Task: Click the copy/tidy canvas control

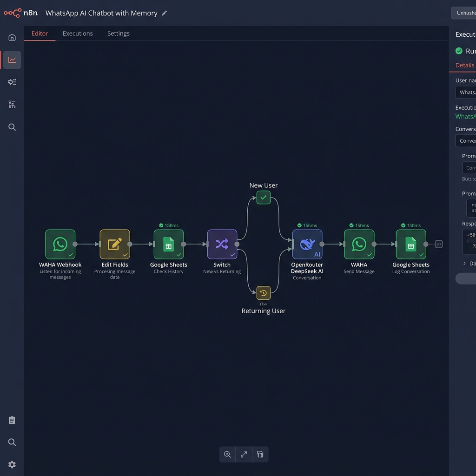Action: [260, 455]
